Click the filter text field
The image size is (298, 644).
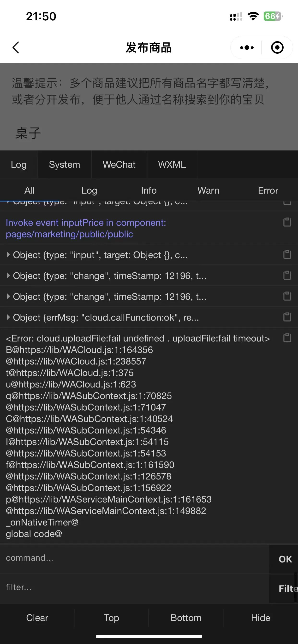pyautogui.click(x=135, y=587)
